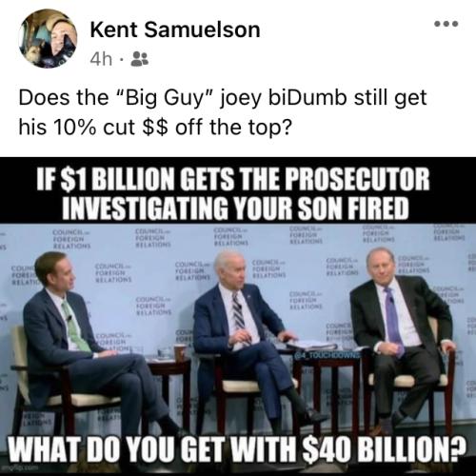Open the round profile picture avatar
Image resolution: width=476 pixels, height=476 pixels.
pyautogui.click(x=48, y=39)
